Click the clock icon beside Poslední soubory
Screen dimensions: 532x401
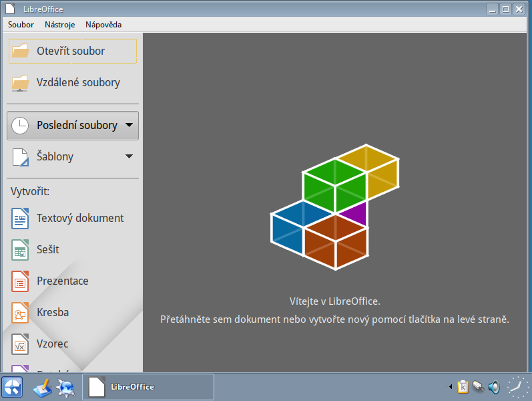[x=20, y=126]
